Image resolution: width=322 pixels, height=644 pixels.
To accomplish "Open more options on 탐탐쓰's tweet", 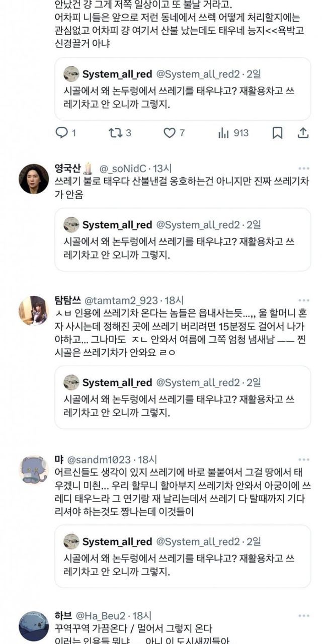I will [x=303, y=301].
